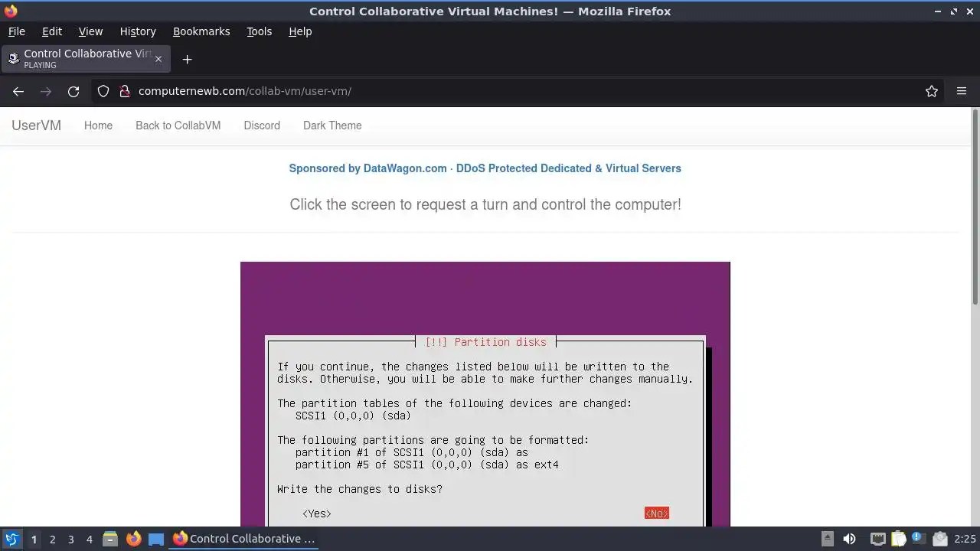Reload the current page
Image resolution: width=980 pixels, height=551 pixels.
point(73,91)
